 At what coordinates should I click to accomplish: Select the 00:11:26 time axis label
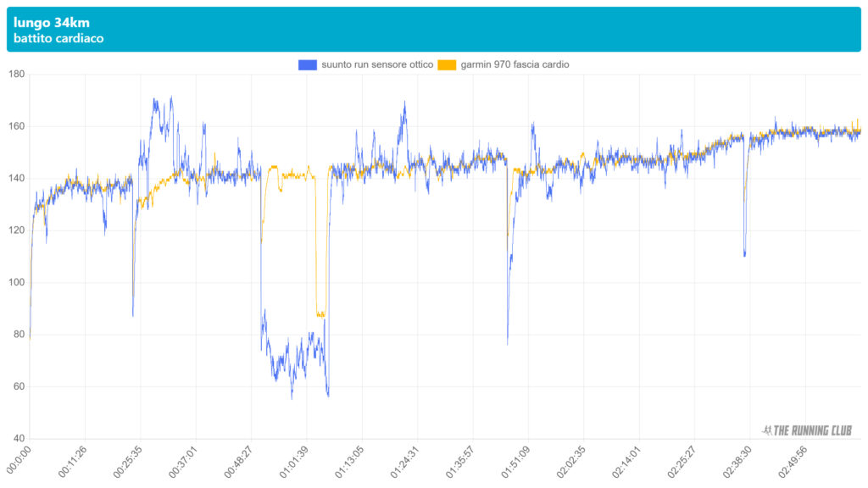[73, 458]
